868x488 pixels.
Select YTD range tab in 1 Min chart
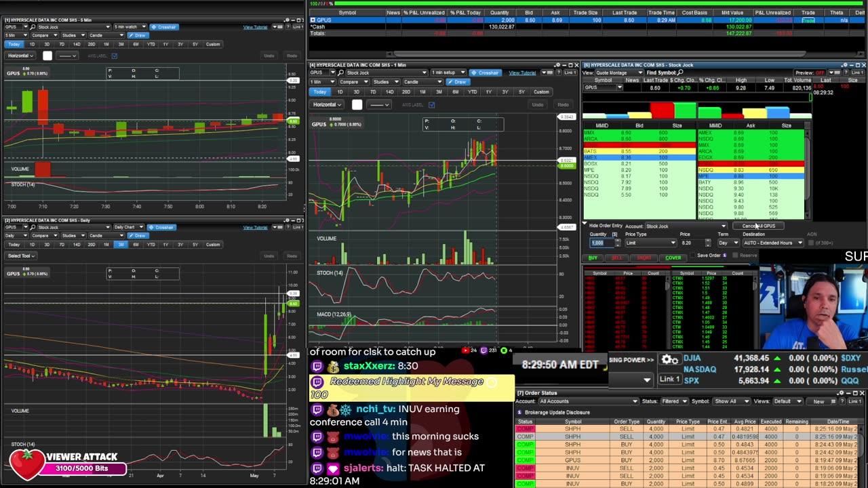coord(472,91)
